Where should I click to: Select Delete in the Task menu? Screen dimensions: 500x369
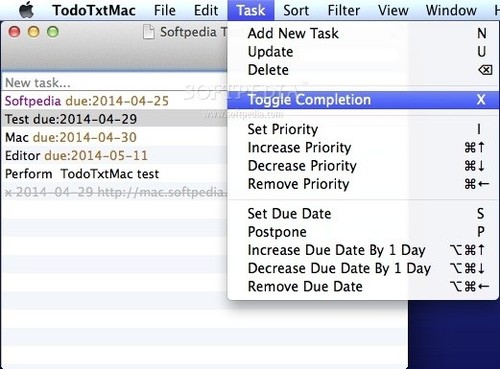click(363, 70)
